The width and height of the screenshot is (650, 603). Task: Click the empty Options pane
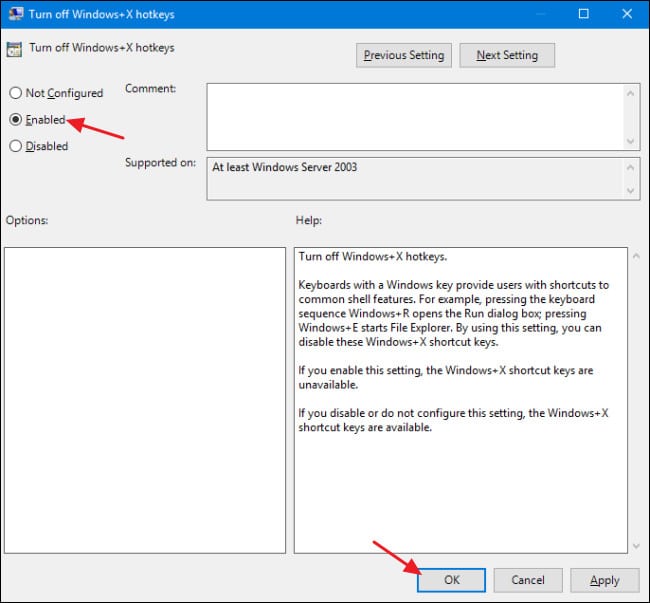(145, 400)
